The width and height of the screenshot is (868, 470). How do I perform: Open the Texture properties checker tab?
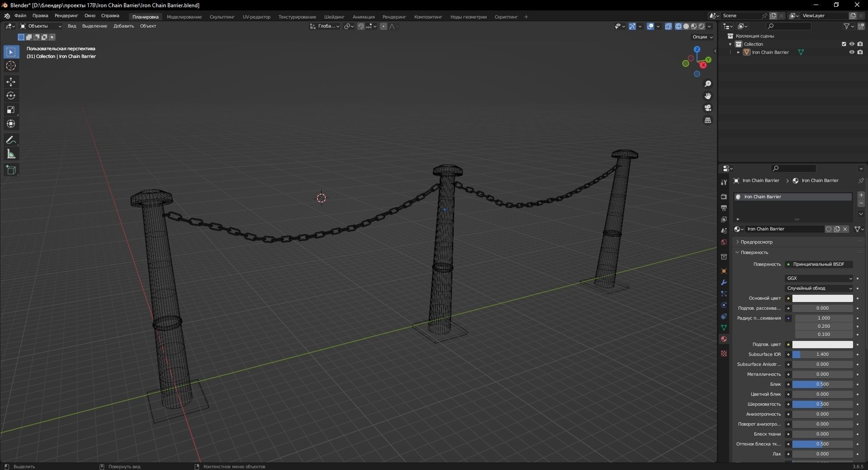pyautogui.click(x=724, y=353)
